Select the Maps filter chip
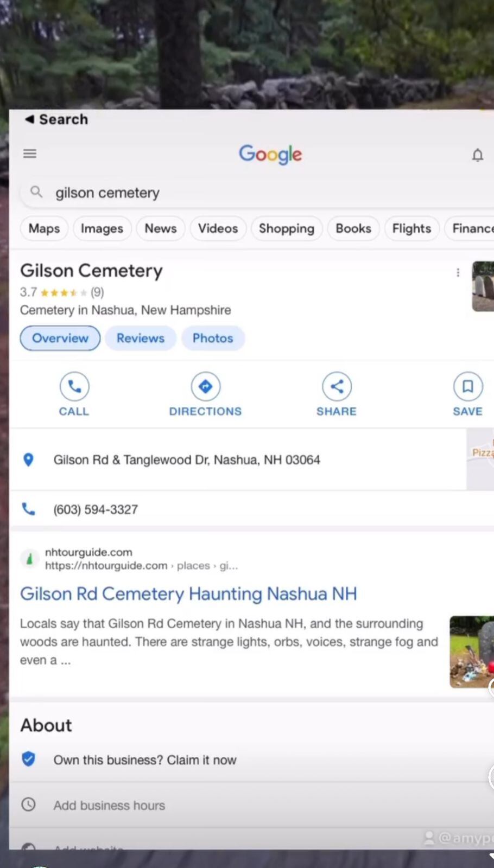This screenshot has width=494, height=868. click(x=44, y=228)
